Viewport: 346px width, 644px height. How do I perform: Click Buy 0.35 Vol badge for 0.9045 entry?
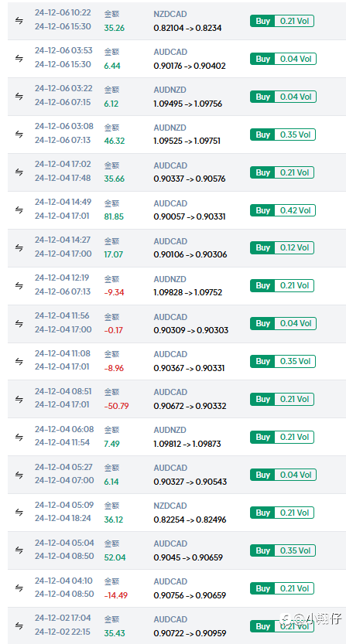click(x=282, y=550)
